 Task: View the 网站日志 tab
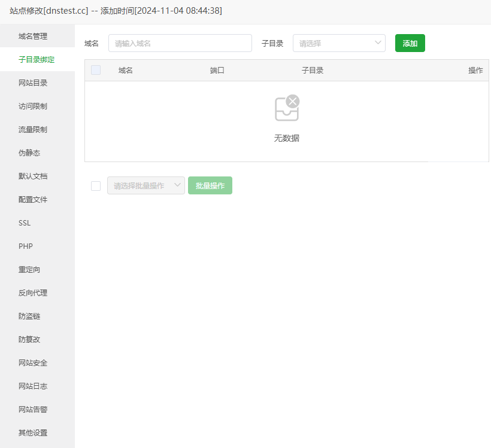click(x=33, y=386)
